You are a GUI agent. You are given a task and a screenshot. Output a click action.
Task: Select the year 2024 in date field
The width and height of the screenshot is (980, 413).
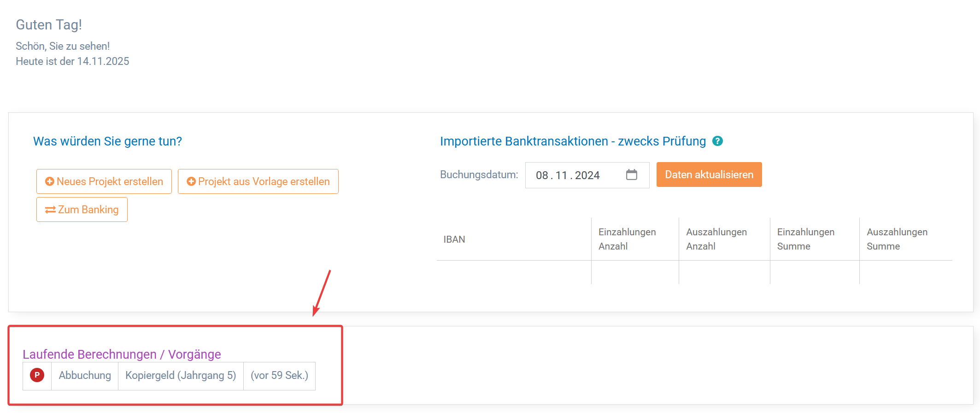tap(587, 175)
